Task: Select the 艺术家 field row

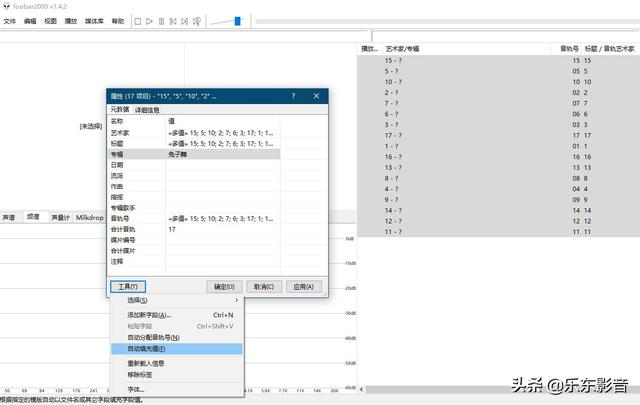Action: (x=194, y=133)
